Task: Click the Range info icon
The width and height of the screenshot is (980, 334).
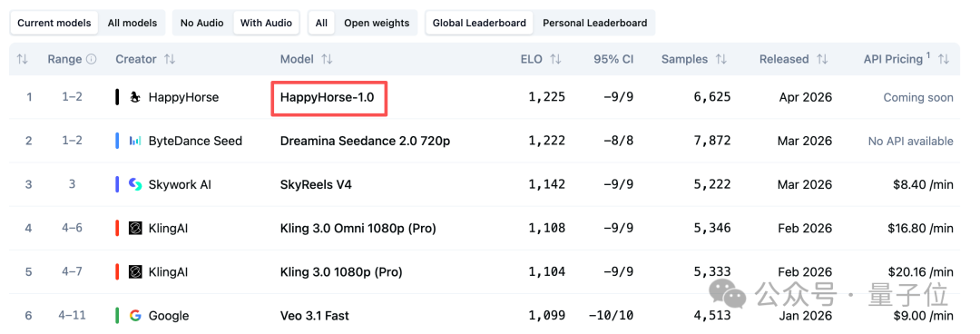Action: (x=92, y=59)
